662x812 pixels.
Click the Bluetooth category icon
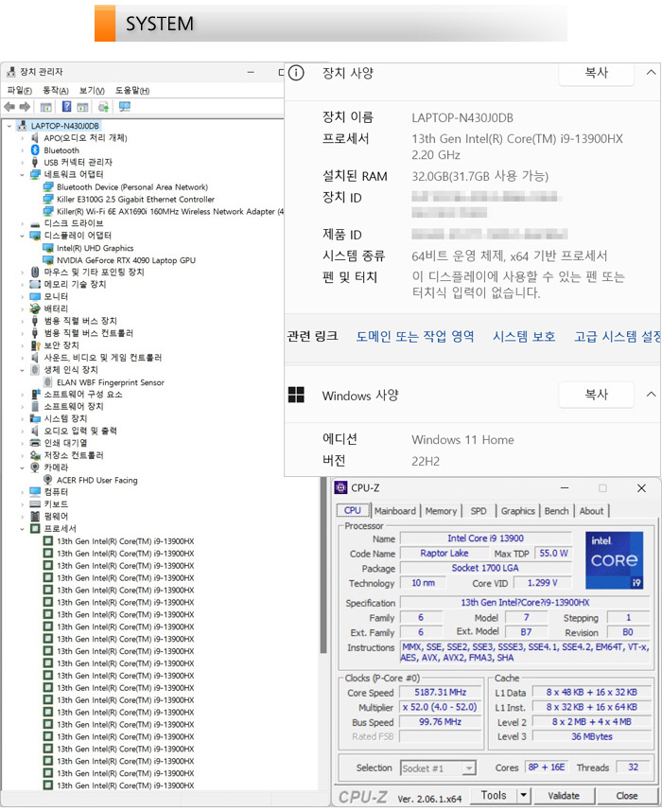pyautogui.click(x=35, y=150)
